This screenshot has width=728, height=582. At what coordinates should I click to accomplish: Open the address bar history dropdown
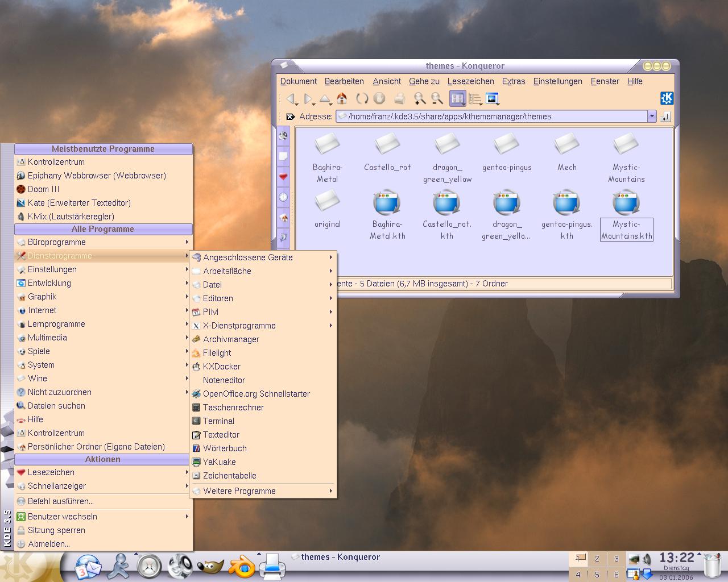click(x=652, y=117)
